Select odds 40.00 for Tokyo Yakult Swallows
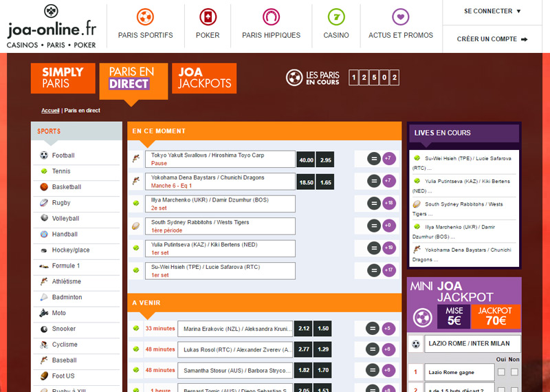This screenshot has width=550, height=392. (306, 160)
